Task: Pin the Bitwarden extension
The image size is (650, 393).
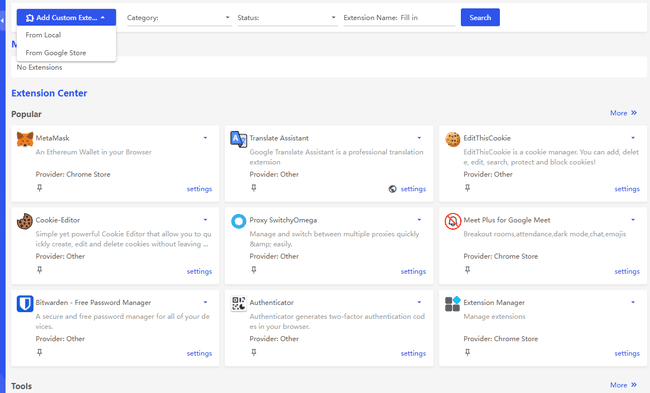Action: (39, 352)
